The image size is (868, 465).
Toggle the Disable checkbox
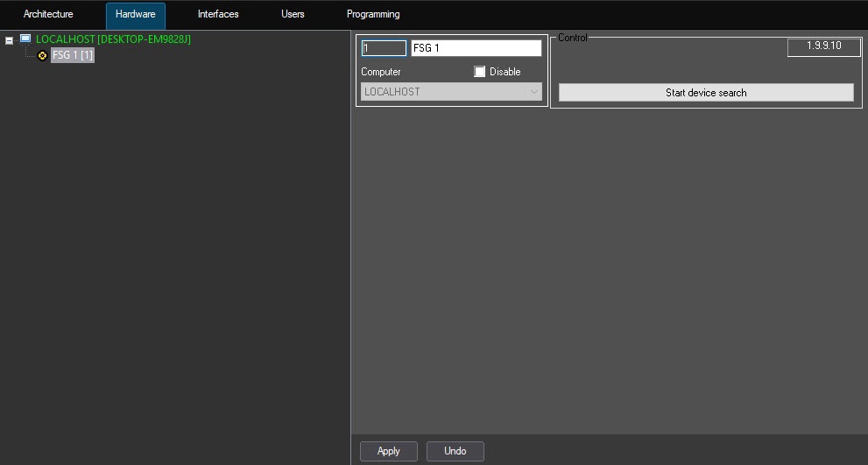tap(479, 72)
